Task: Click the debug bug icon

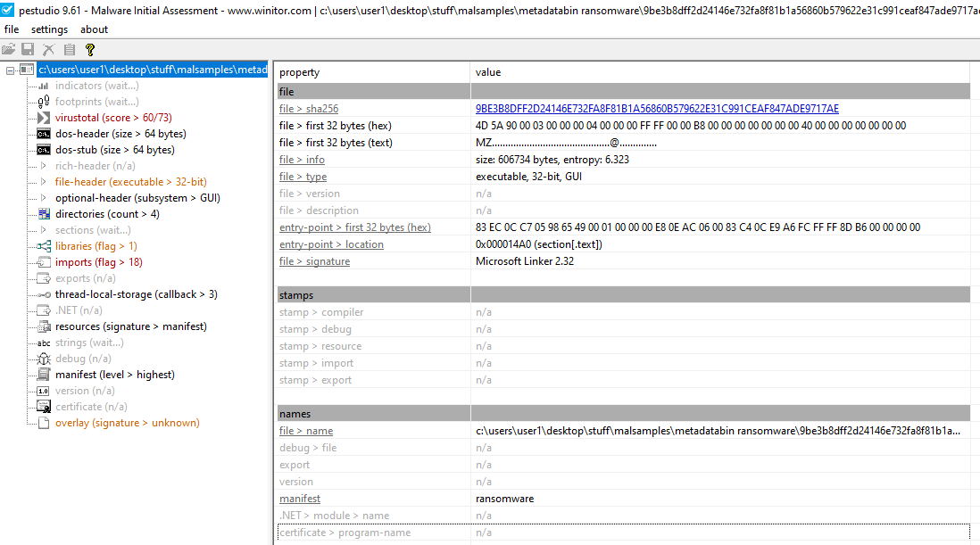Action: coord(44,359)
